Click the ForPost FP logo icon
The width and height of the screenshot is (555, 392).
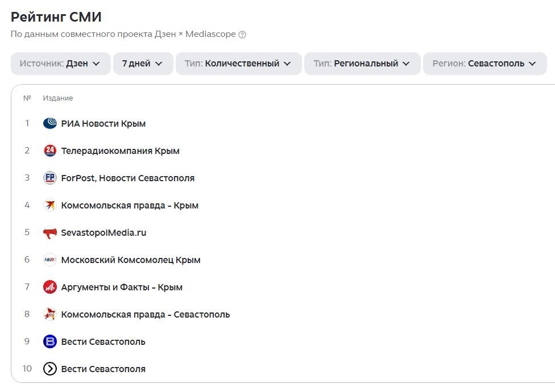(50, 178)
